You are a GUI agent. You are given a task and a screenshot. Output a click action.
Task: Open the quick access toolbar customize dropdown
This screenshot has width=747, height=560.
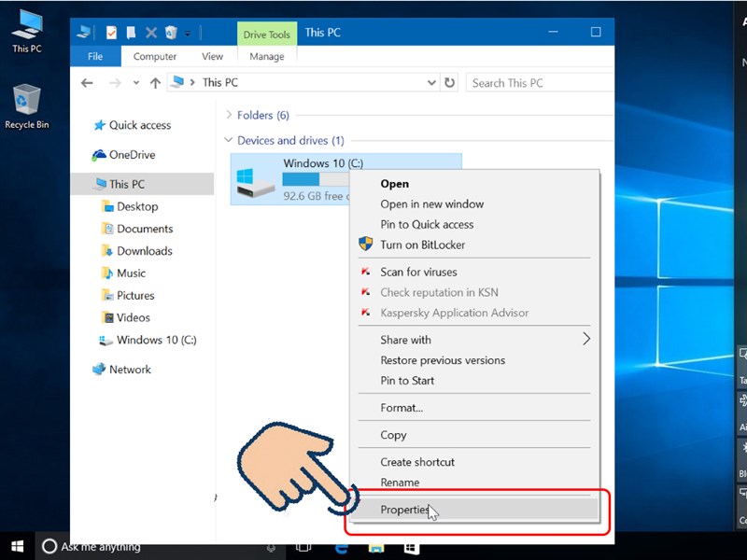tap(188, 34)
